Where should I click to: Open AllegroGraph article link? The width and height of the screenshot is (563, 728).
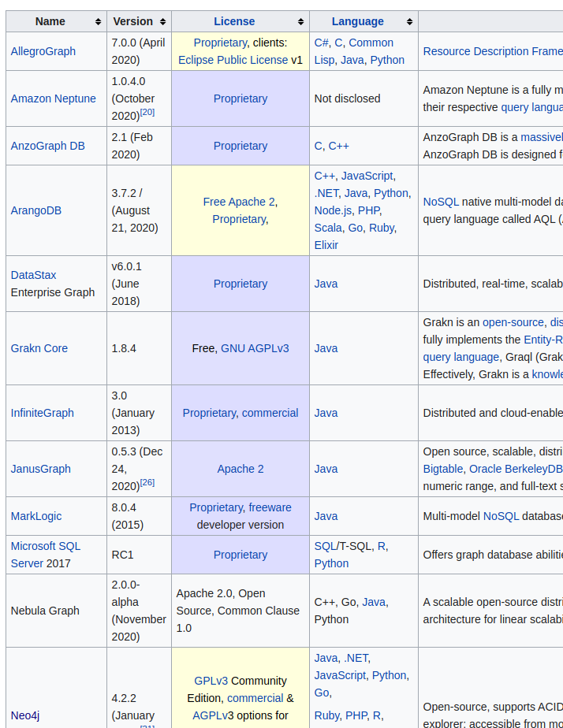click(x=43, y=51)
